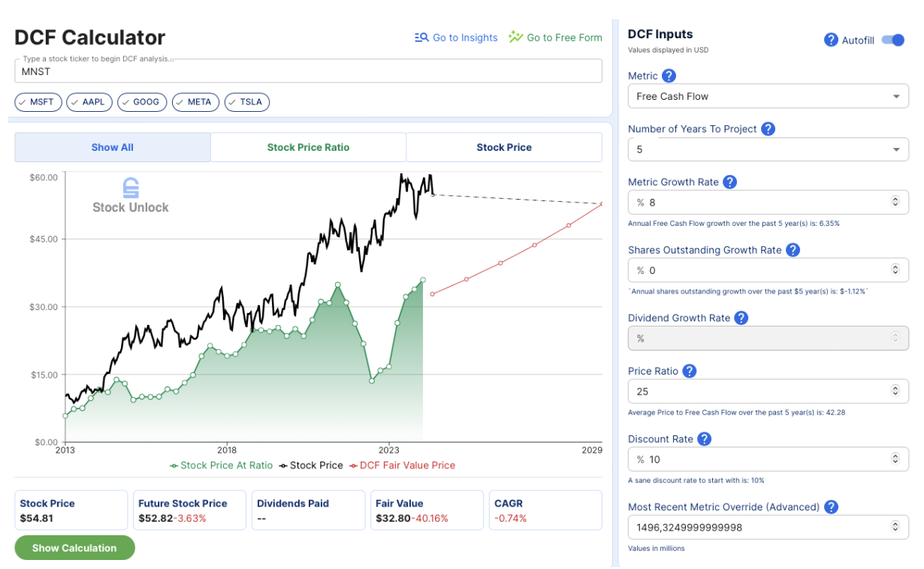The image size is (924, 569).
Task: Toggle the AAPL ticker chip
Action: 89,102
